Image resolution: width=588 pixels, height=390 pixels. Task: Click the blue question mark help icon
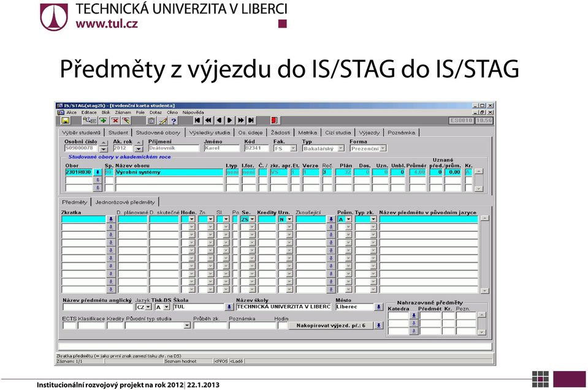pos(174,120)
